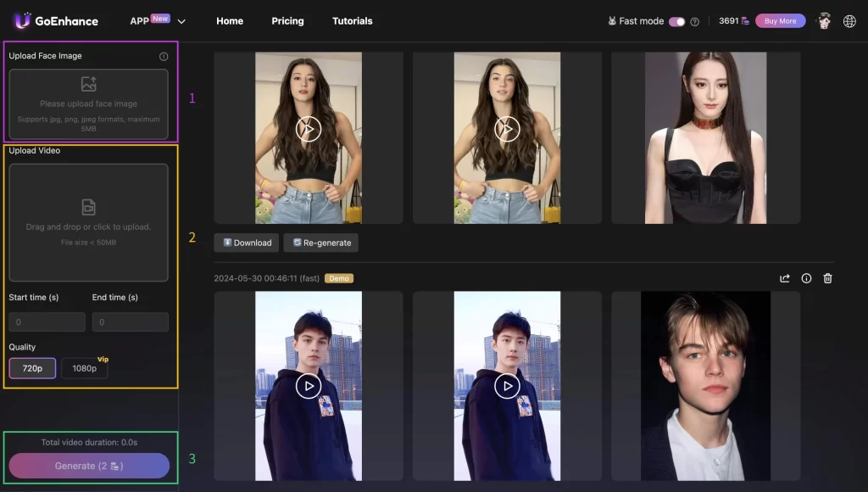Open your profile avatar menu
The height and width of the screenshot is (492, 868).
tap(823, 20)
